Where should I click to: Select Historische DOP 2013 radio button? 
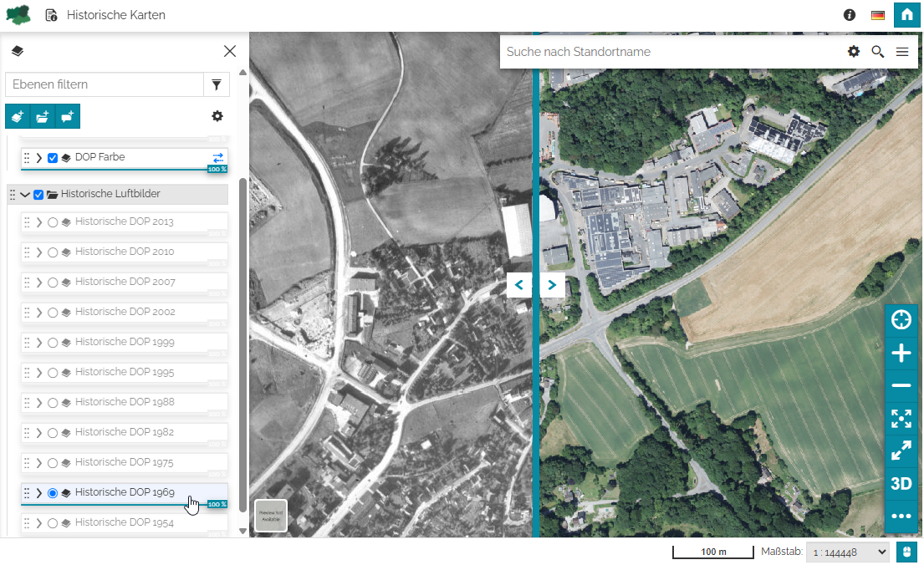point(53,222)
